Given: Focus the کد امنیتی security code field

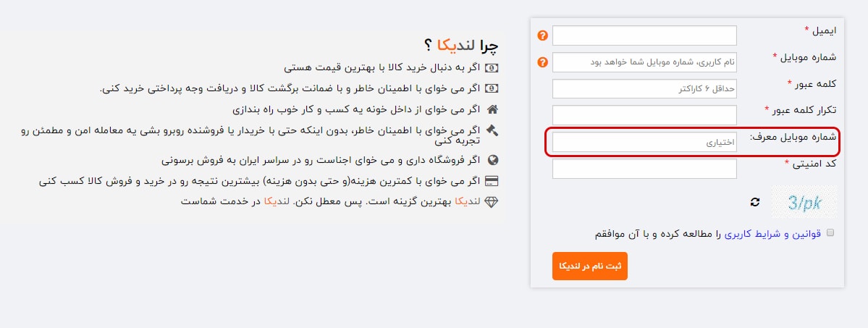Looking at the screenshot, I should tap(644, 169).
